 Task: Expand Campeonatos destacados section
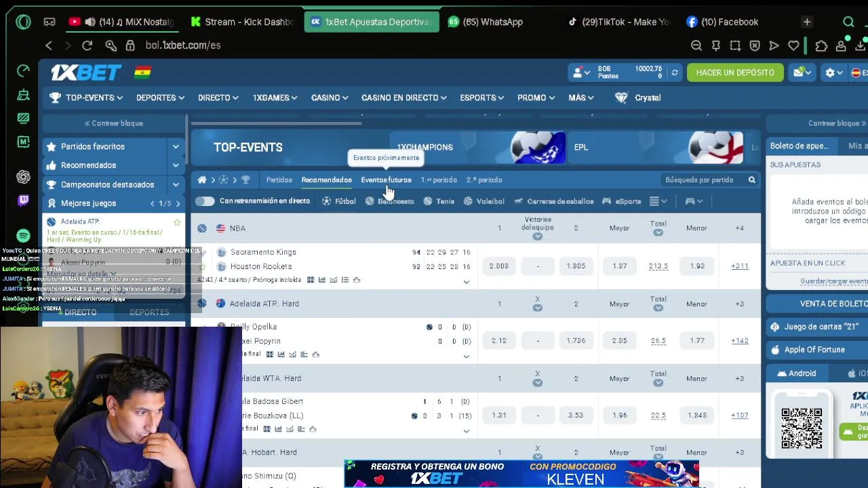click(176, 184)
